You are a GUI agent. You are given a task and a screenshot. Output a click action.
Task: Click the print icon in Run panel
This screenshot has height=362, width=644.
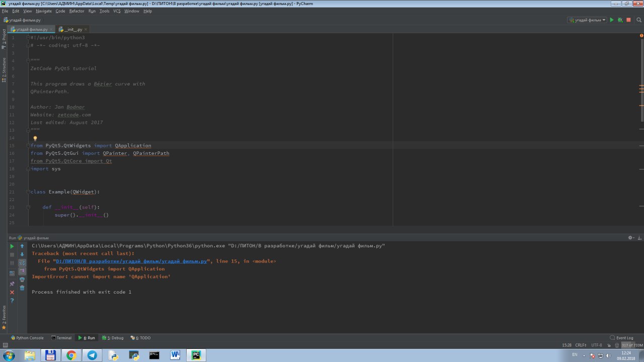pyautogui.click(x=22, y=280)
